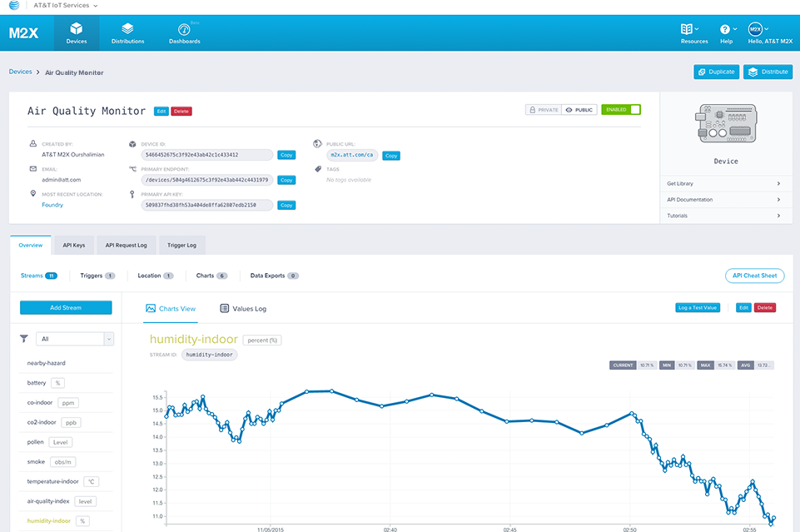Select the Charts sub-tab
The width and height of the screenshot is (800, 532).
tap(211, 276)
